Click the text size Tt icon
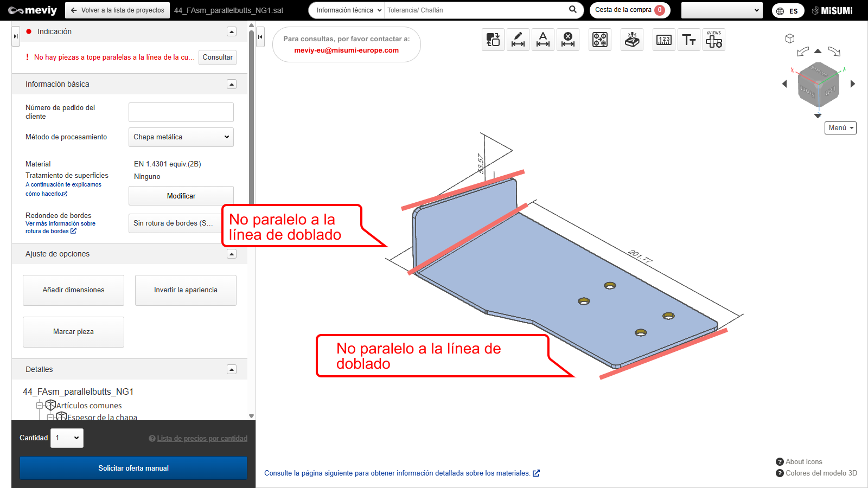 click(x=689, y=40)
